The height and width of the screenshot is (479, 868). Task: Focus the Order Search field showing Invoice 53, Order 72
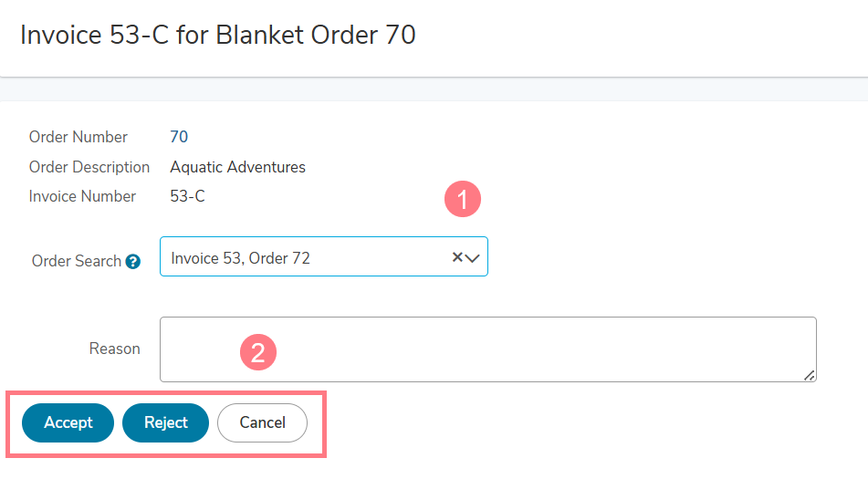[324, 256]
